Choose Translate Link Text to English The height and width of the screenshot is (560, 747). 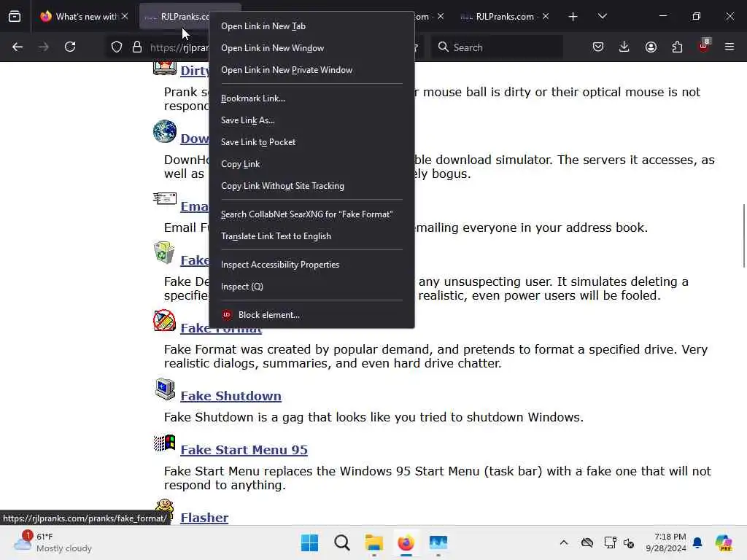(x=311, y=237)
